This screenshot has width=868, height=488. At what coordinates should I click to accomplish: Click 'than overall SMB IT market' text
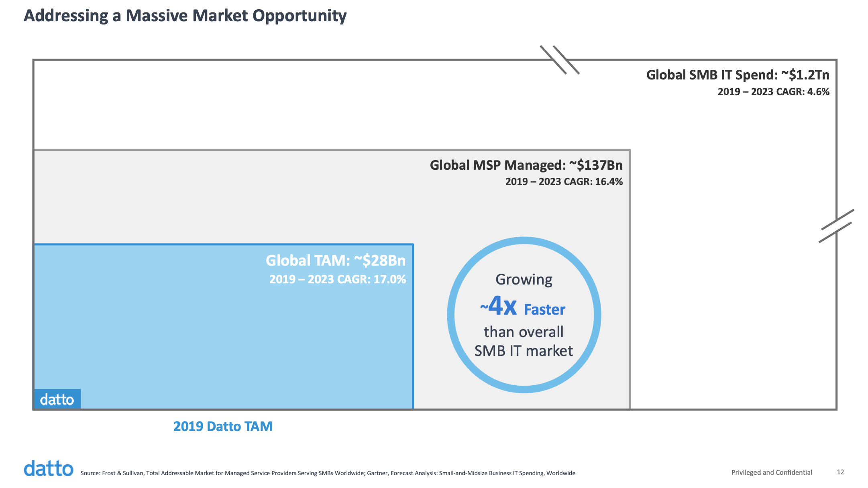(524, 342)
